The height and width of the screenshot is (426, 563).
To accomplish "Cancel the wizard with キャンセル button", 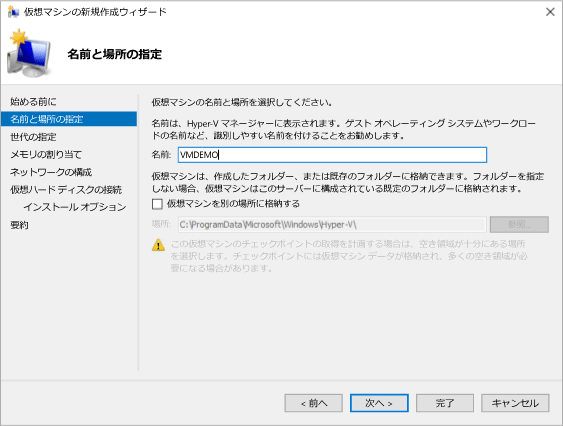I will click(x=515, y=403).
